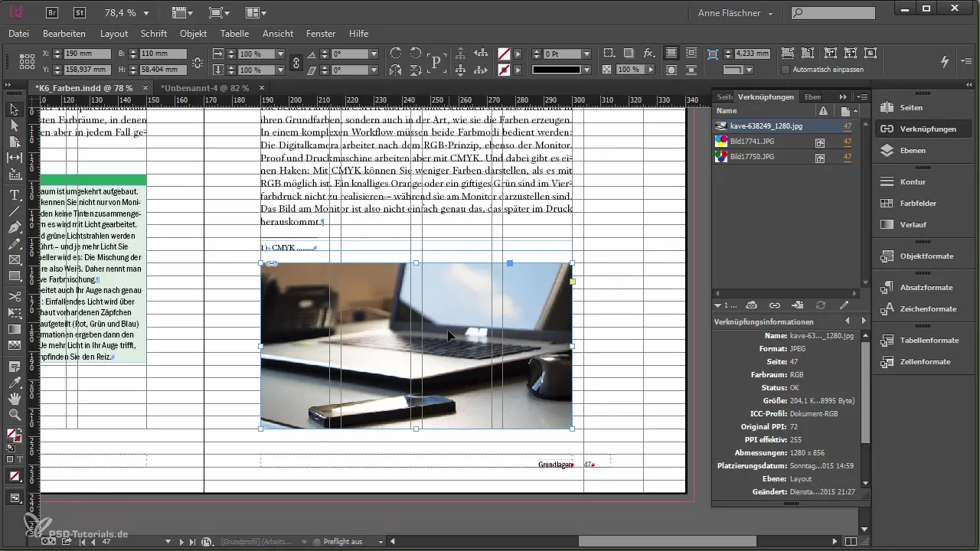The height and width of the screenshot is (551, 980).
Task: Select the Scissors tool
Action: [15, 296]
